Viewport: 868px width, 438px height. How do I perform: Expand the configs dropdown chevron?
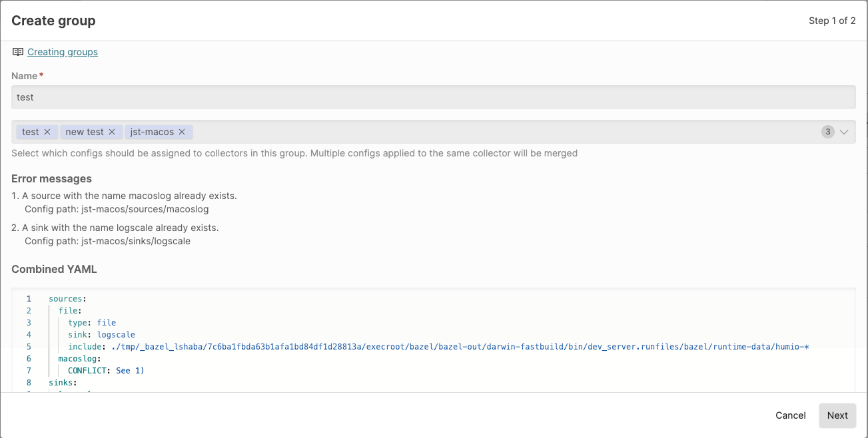tap(844, 132)
